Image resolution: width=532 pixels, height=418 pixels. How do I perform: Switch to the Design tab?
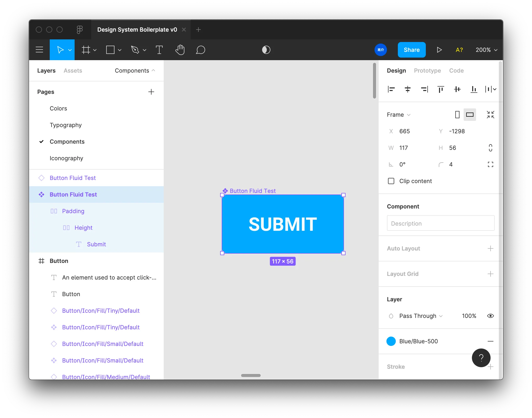click(396, 71)
